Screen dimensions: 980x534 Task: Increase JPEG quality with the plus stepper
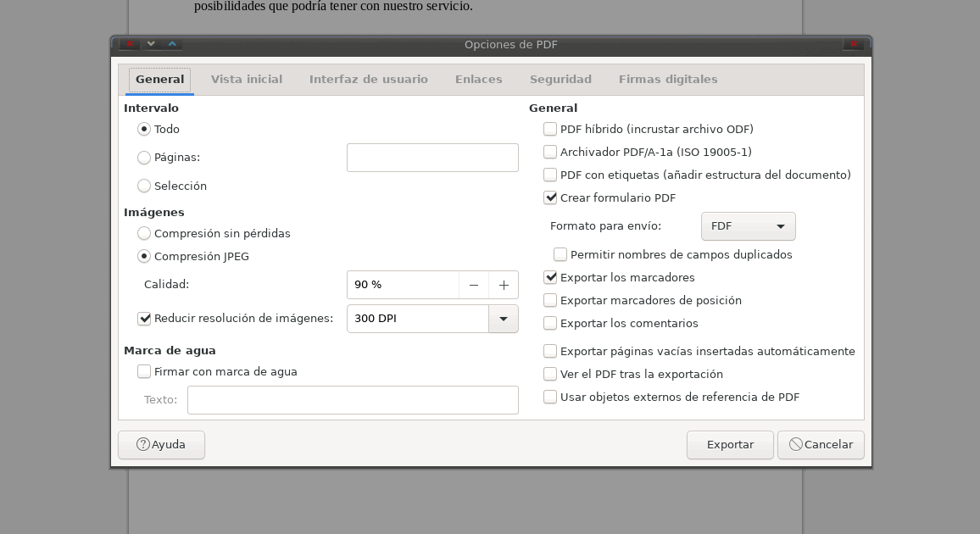[x=504, y=285]
